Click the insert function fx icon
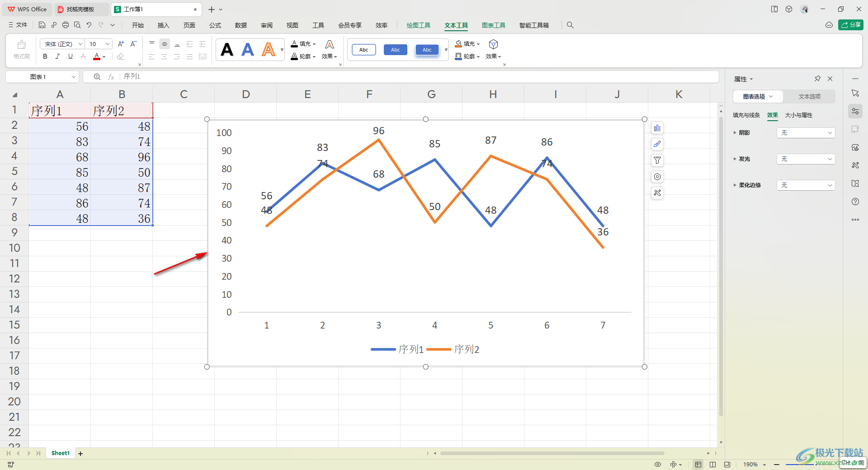 pos(111,77)
